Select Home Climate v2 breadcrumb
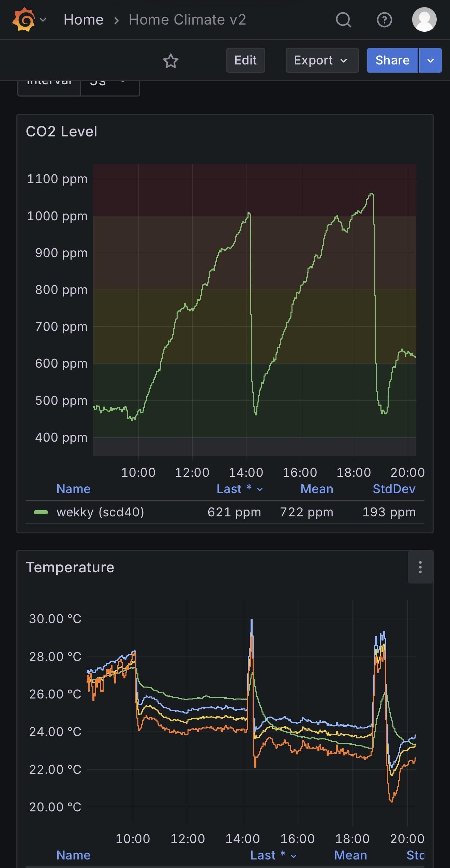This screenshot has width=450, height=868. coord(187,20)
